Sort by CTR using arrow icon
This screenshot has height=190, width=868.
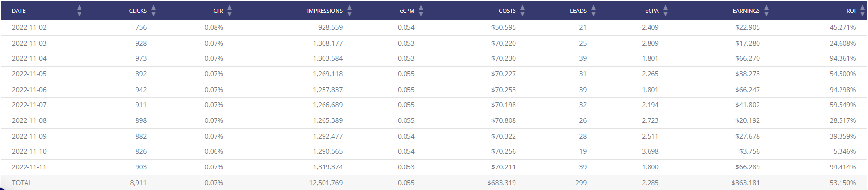(230, 11)
